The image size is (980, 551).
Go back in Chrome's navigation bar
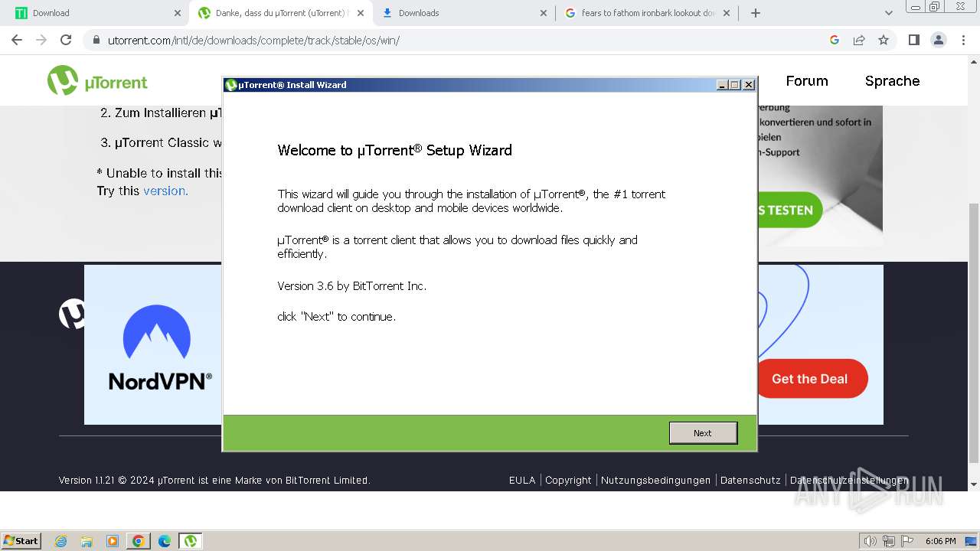click(x=17, y=40)
